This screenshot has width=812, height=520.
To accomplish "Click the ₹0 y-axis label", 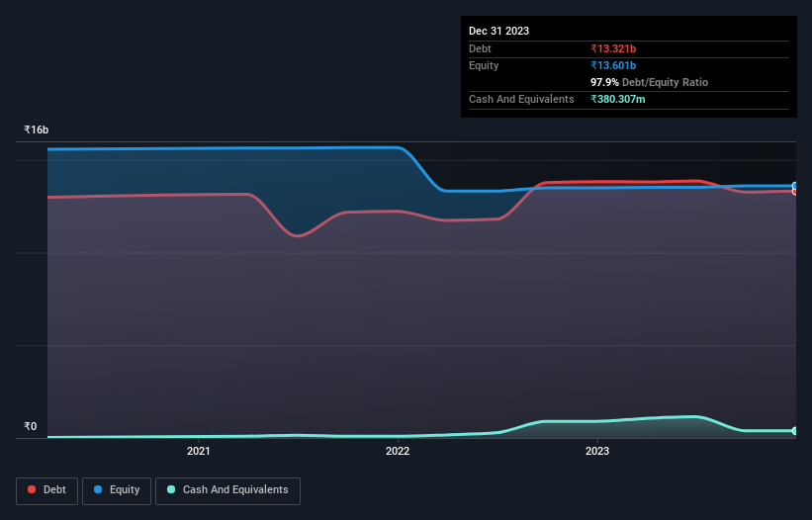I will 31,426.
